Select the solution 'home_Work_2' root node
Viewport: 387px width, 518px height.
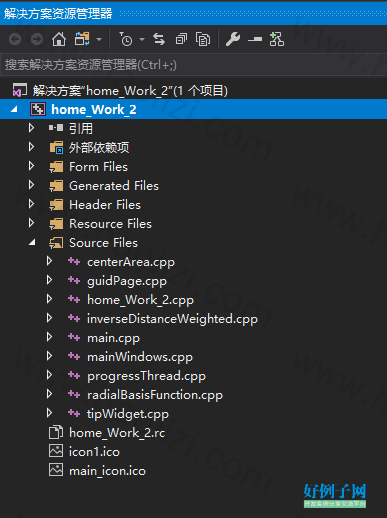point(130,91)
